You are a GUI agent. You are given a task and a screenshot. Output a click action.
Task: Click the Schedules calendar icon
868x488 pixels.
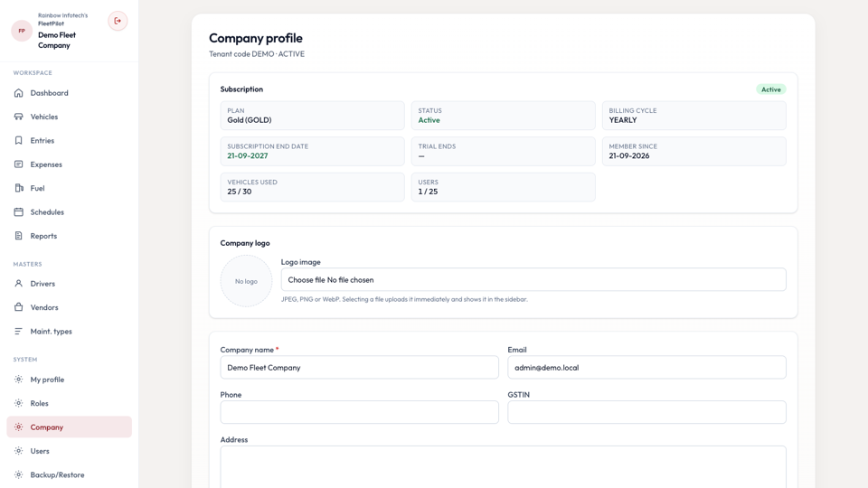[x=19, y=211]
